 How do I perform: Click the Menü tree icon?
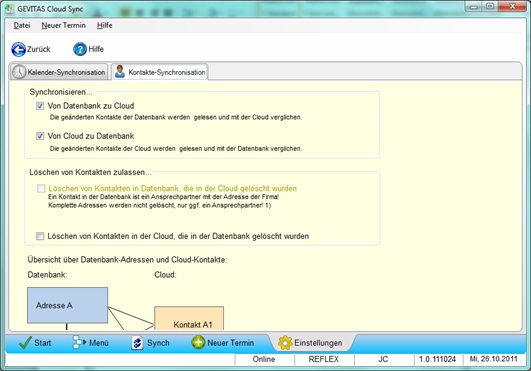pyautogui.click(x=80, y=342)
